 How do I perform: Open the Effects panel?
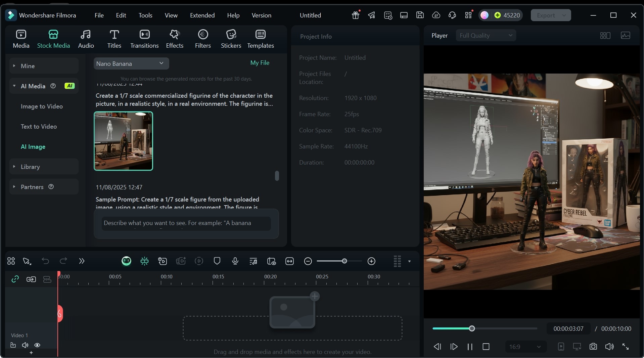coord(175,39)
